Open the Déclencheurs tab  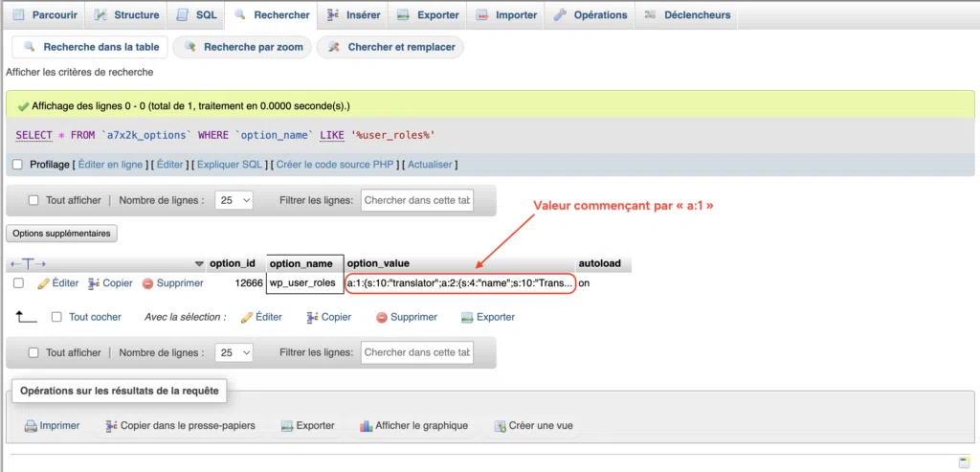pos(687,15)
